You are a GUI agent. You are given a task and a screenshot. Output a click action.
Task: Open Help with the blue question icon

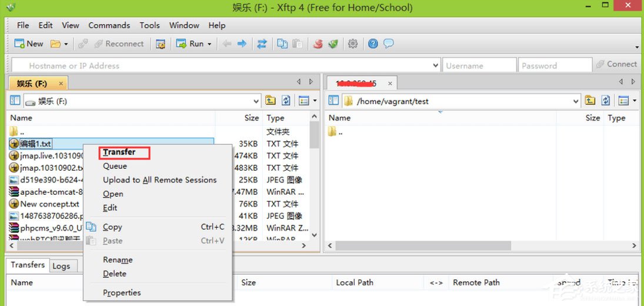click(373, 44)
